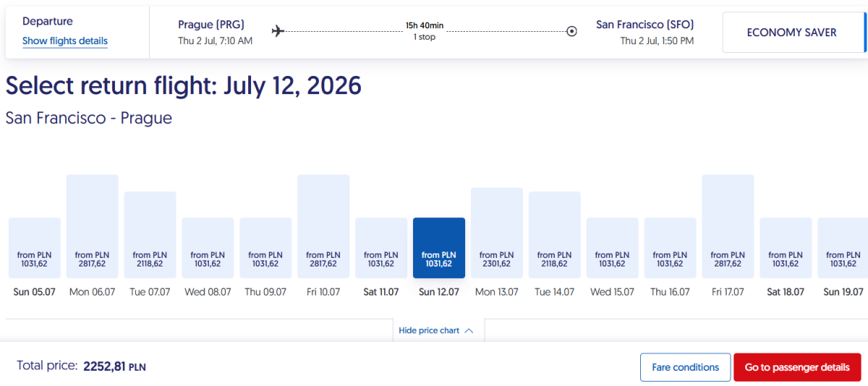
Task: Open Show flights details link
Action: coord(65,41)
